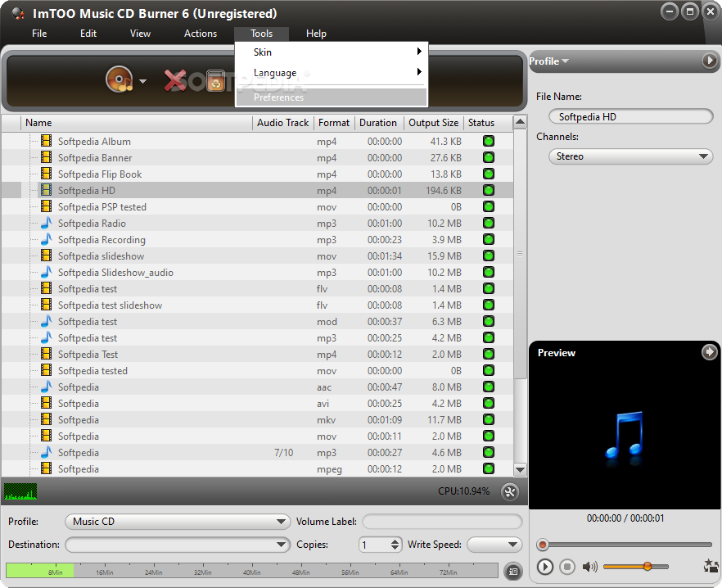
Task: Click the Profile panel arrow button
Action: point(709,61)
